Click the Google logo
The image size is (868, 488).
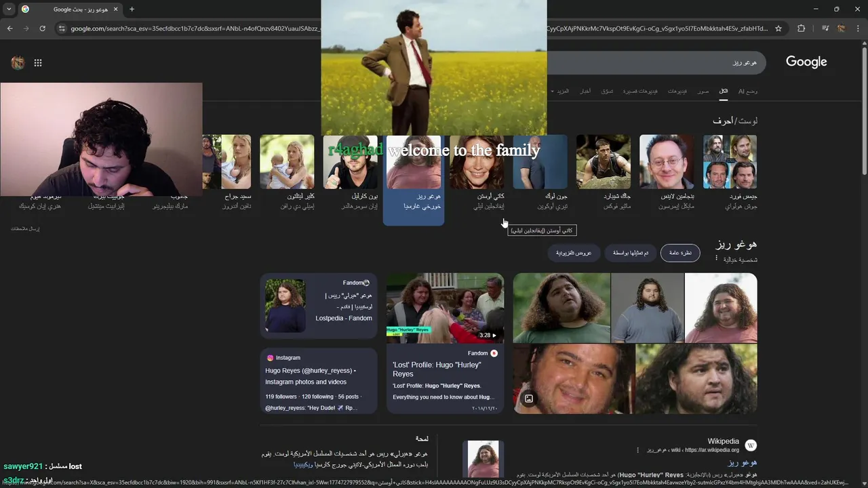click(x=806, y=62)
